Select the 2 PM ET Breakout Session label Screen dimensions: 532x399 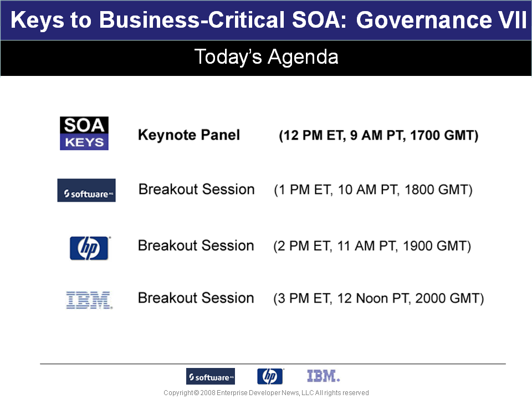click(196, 245)
